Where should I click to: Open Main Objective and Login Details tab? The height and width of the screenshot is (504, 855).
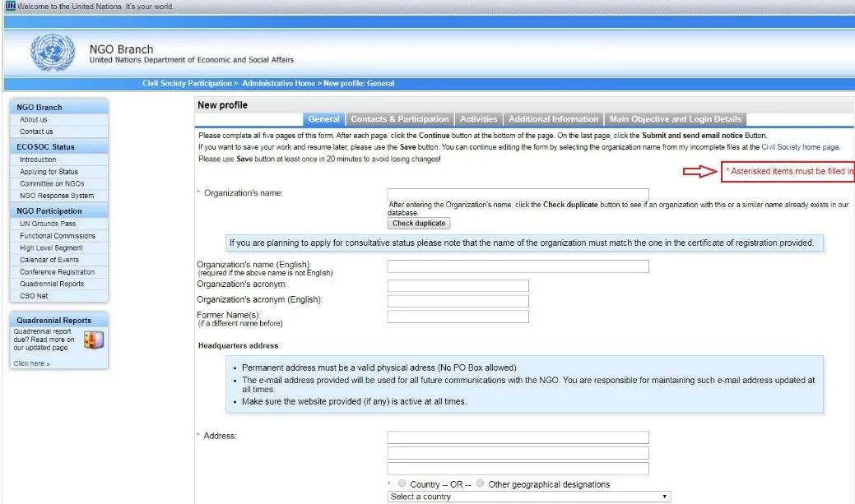click(x=676, y=119)
